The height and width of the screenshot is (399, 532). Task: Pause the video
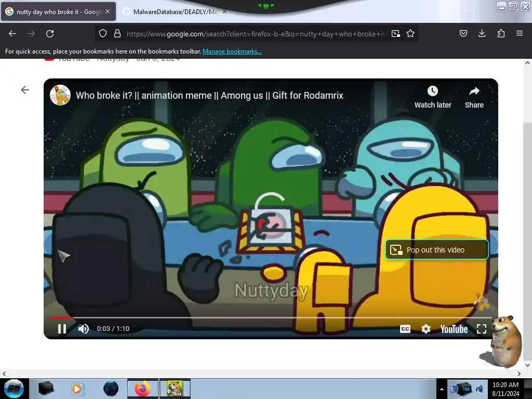[x=62, y=329]
